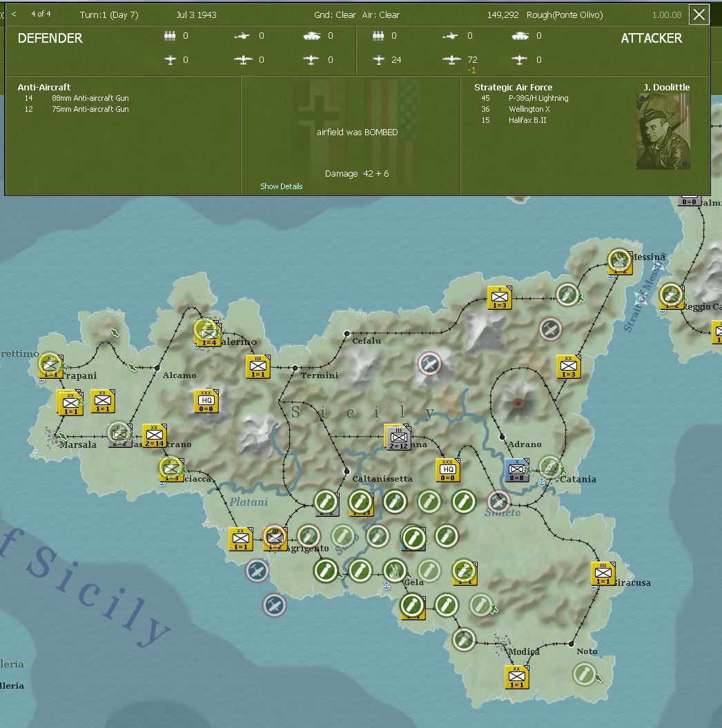Go to the previous combat report arrow
The height and width of the screenshot is (728, 722).
14,14
